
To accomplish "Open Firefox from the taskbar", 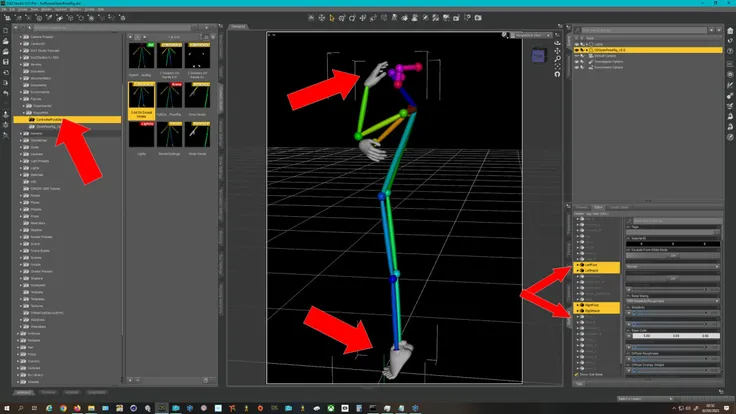I will (x=77, y=408).
